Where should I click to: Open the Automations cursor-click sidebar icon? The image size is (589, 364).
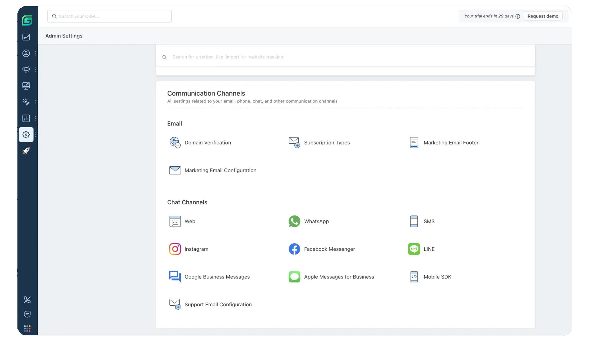[x=26, y=102]
